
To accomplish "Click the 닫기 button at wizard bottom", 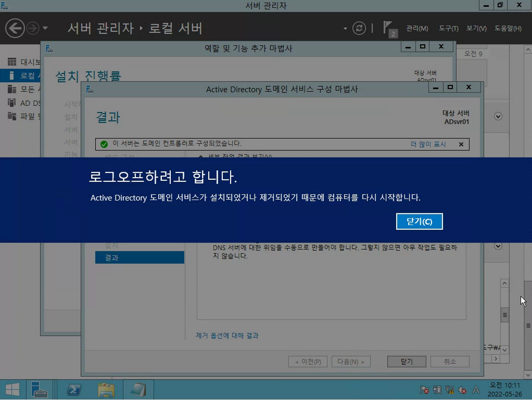I will tap(407, 362).
